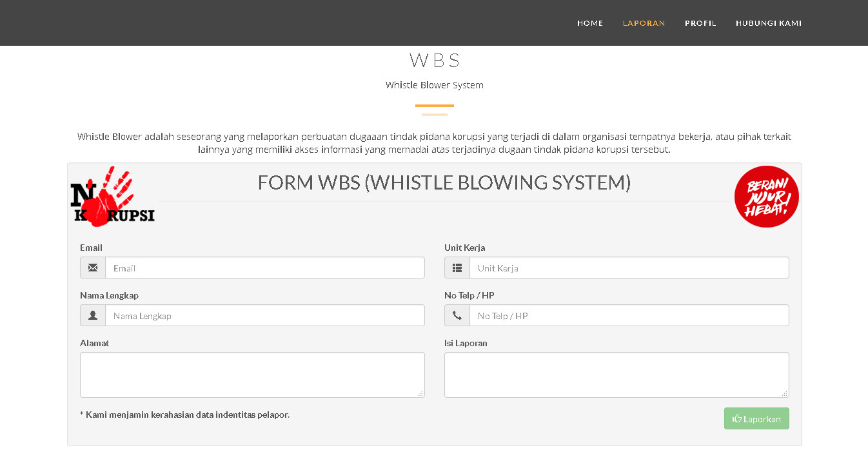
Task: Click the phone icon beside No Telp field
Action: pyautogui.click(x=457, y=315)
